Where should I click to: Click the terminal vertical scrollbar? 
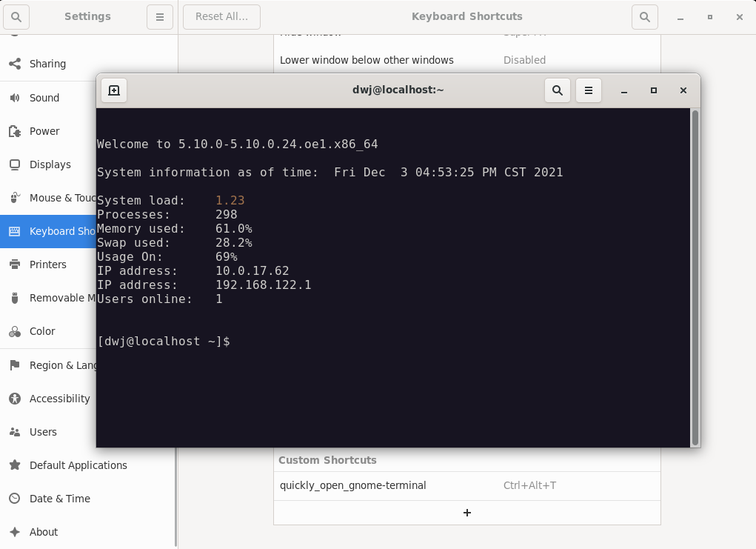coord(695,277)
